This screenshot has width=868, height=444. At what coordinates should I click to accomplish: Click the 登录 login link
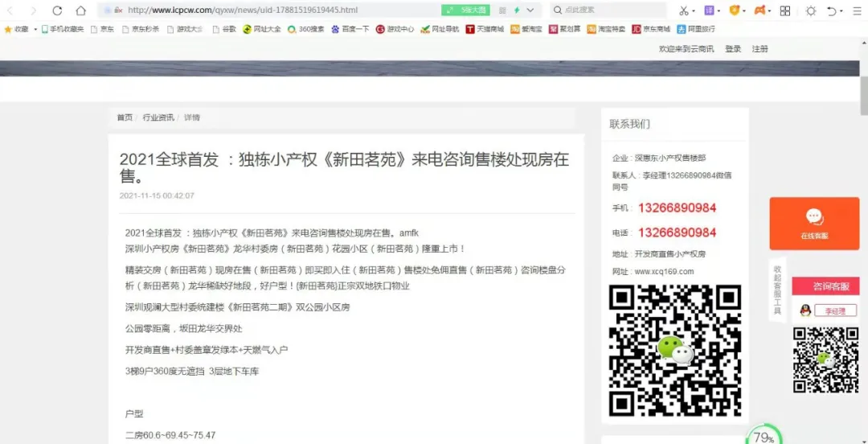[733, 49]
